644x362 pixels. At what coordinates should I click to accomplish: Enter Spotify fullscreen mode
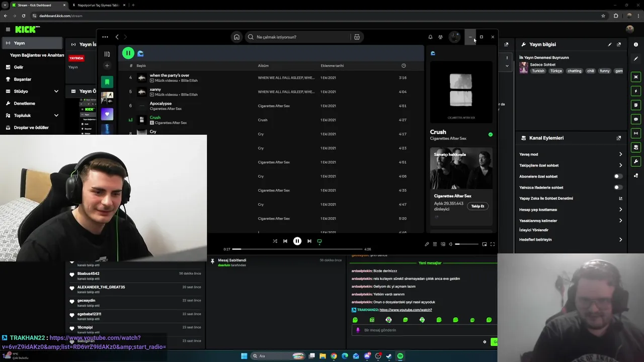tap(493, 244)
